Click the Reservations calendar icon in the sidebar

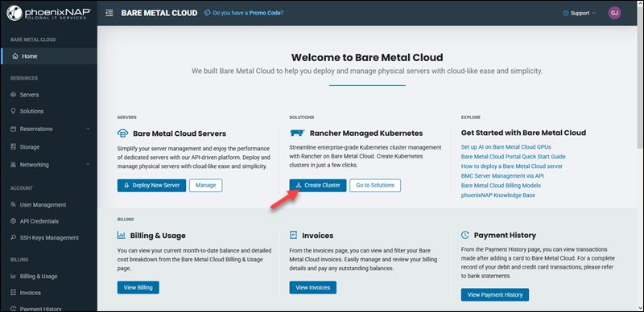(13, 129)
